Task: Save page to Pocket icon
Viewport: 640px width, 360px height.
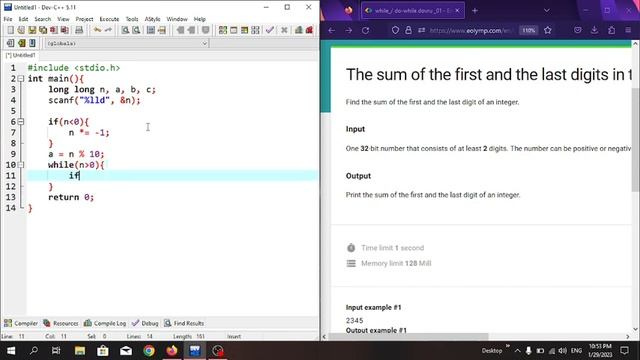Action: 578,30
